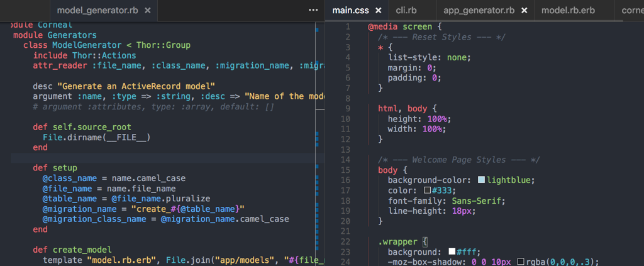Viewport: 644px width, 266px height.
Task: Close the app_generator.rb tab
Action: point(524,11)
